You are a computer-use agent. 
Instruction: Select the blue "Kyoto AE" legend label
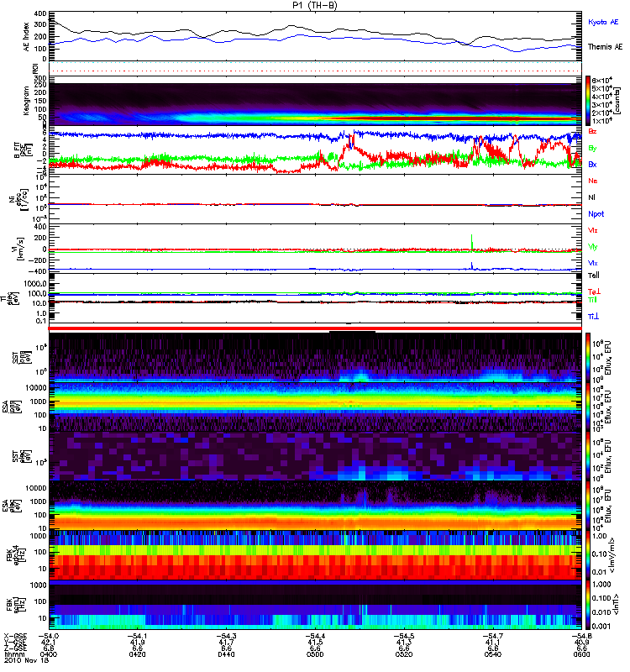(x=603, y=22)
